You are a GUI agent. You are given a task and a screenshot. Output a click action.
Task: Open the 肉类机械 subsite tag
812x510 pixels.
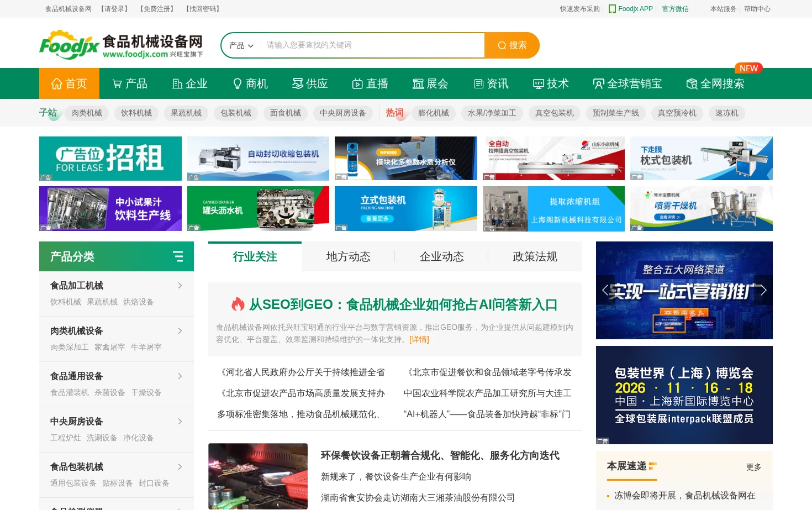click(x=87, y=113)
